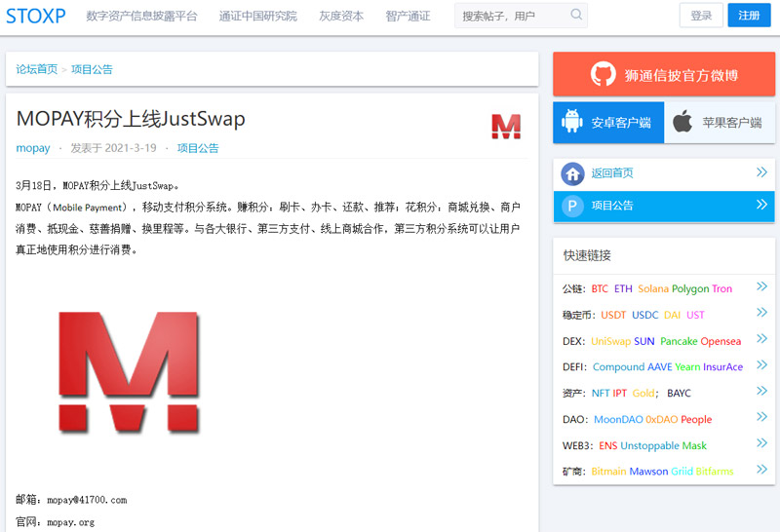
Task: Open the Pancake quick link
Action: click(x=679, y=342)
